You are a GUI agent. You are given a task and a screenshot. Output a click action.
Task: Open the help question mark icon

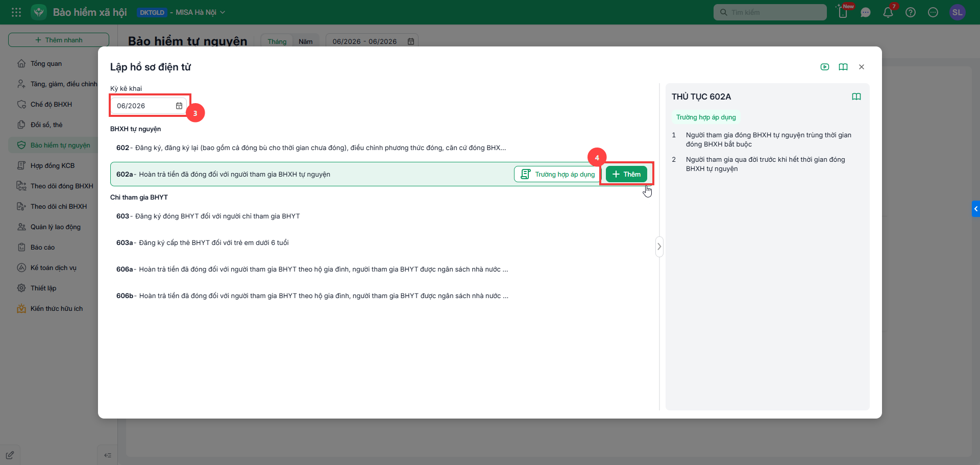[911, 12]
